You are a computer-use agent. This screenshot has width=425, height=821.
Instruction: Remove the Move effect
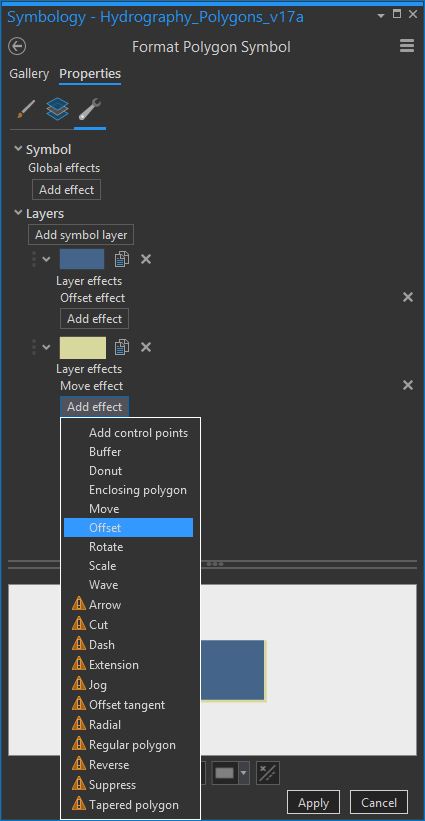pos(408,385)
